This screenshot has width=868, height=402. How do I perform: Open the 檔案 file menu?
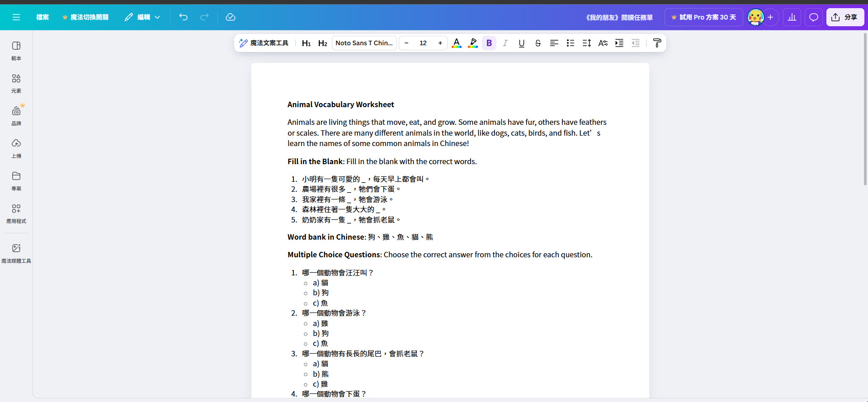pyautogui.click(x=42, y=17)
